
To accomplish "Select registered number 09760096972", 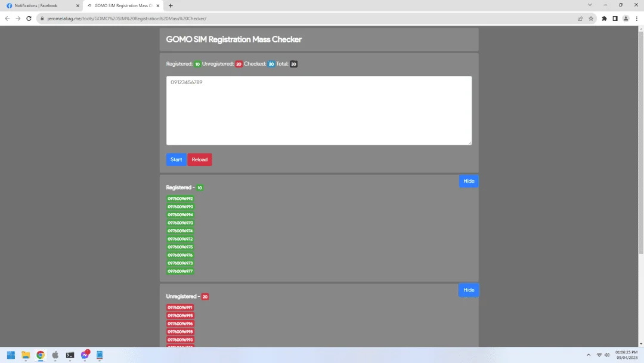I will click(x=180, y=239).
